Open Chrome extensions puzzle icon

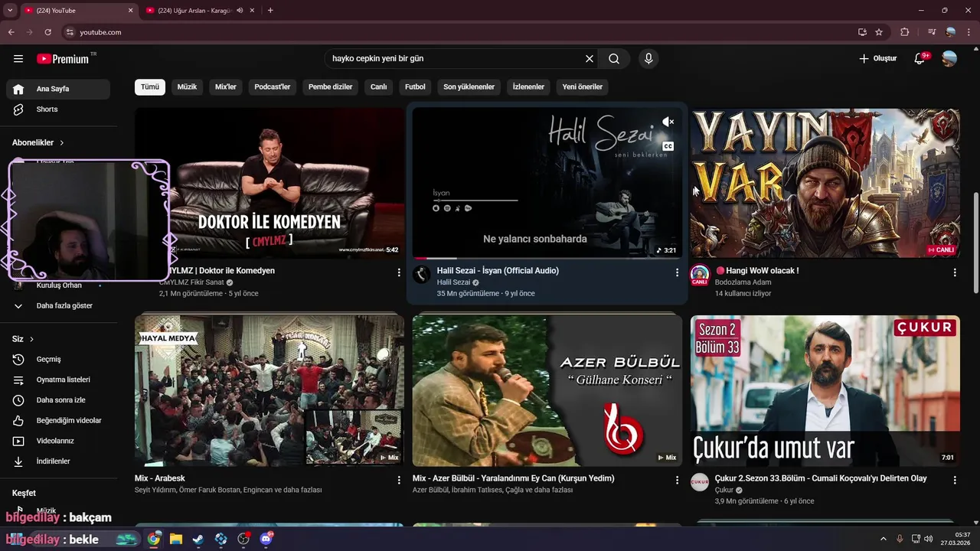point(905,32)
